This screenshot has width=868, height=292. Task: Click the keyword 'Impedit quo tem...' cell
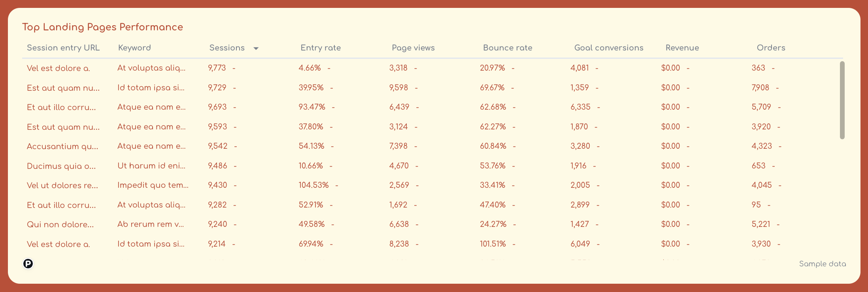pos(153,185)
